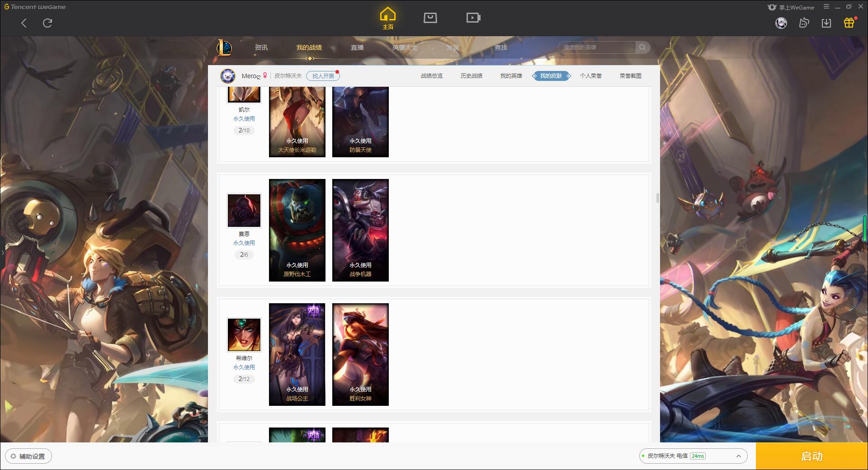Screen dimensions: 868x470
Task: Open the 资讯 tab
Action: [x=261, y=47]
